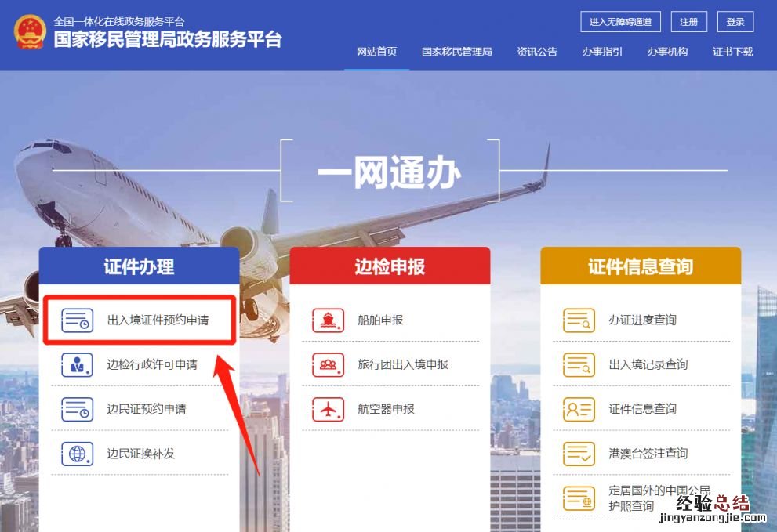Open 定居国外的中国公民护照查询 link
777x532 pixels.
tap(659, 498)
